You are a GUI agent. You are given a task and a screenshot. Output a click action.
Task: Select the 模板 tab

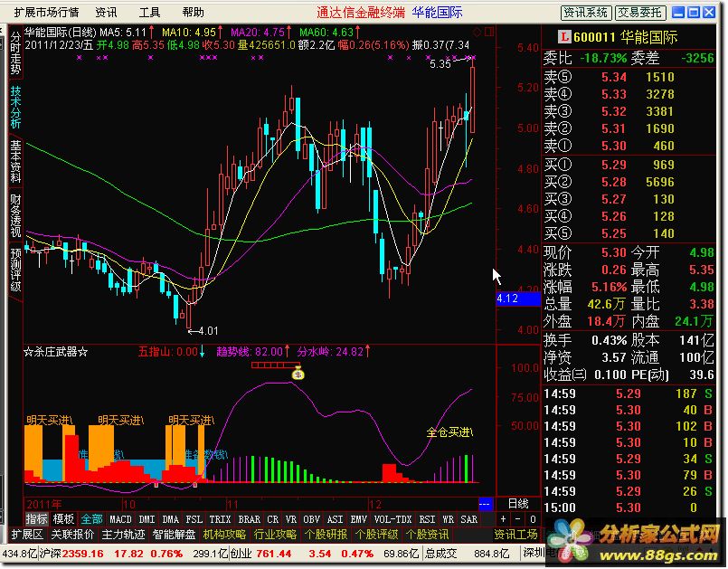63,519
